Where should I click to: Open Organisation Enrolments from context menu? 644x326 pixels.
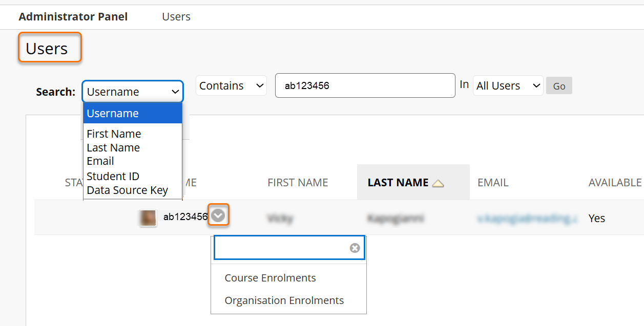coord(284,300)
